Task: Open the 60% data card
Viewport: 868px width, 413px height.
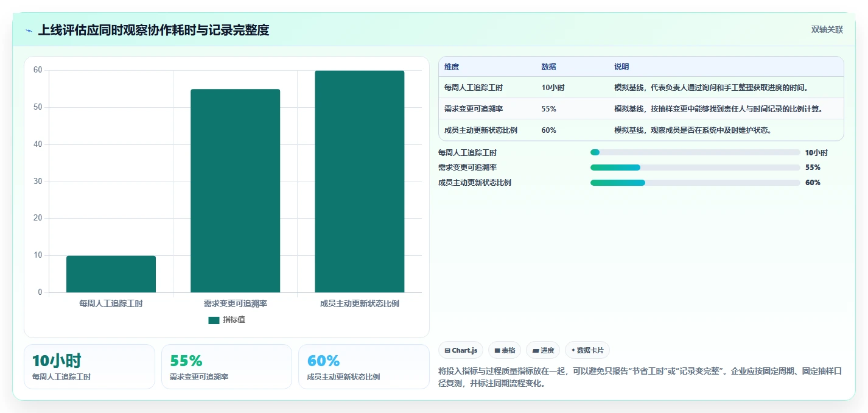Action: [x=364, y=367]
